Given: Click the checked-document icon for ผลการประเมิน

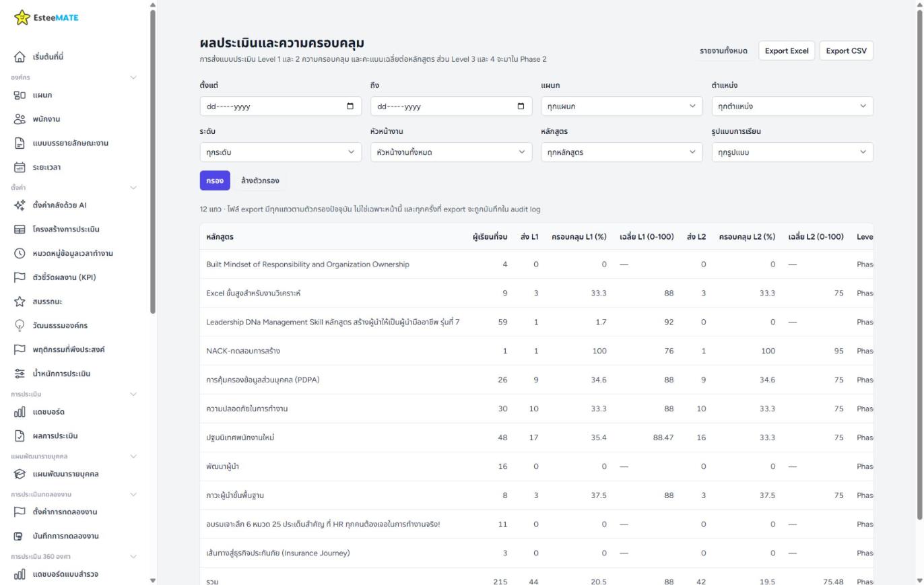Looking at the screenshot, I should pyautogui.click(x=20, y=436).
